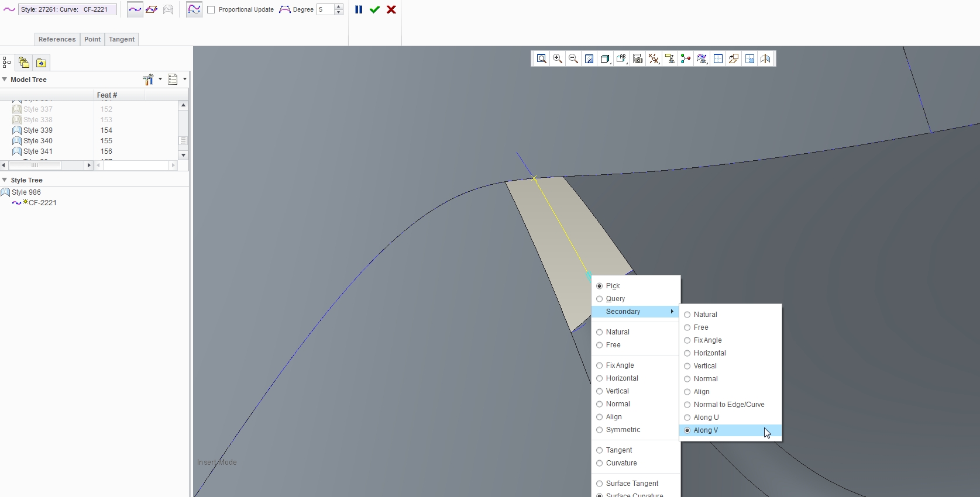
Task: Increase the Degree spinner value
Action: 338,6
